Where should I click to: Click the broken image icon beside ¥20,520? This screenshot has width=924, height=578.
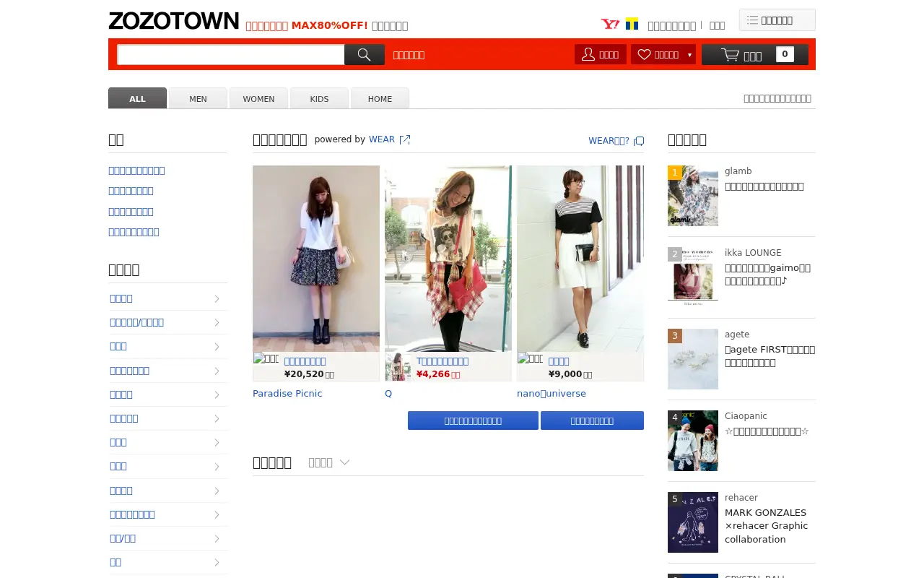click(266, 358)
